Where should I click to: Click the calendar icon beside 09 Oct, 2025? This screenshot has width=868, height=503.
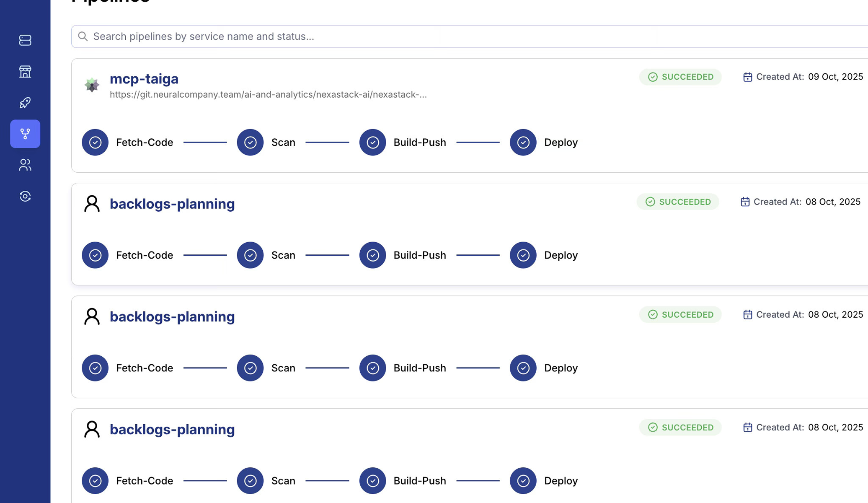[747, 77]
